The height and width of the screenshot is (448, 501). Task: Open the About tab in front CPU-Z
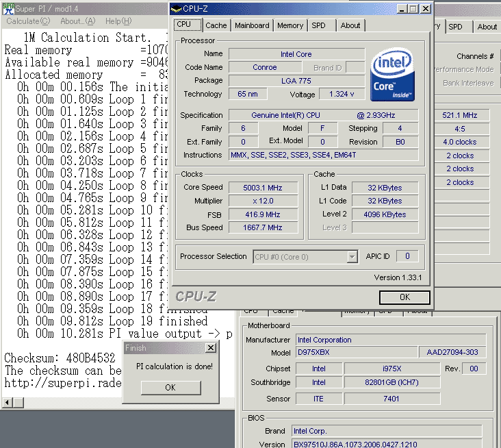point(350,25)
